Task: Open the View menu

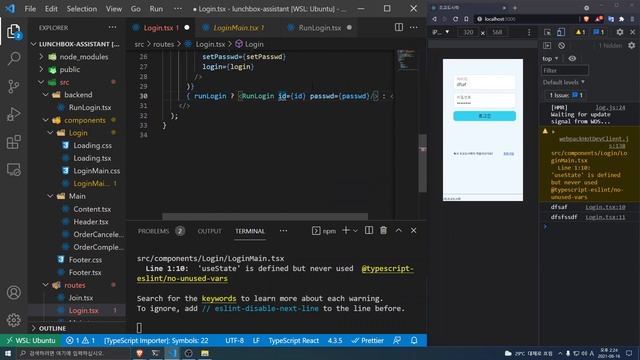Action: point(114,9)
